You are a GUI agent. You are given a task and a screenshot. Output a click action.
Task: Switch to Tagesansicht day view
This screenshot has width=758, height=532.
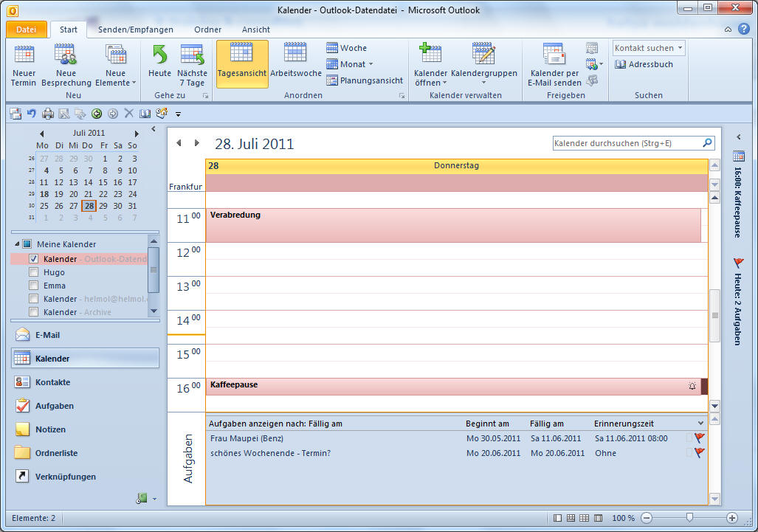(x=241, y=64)
